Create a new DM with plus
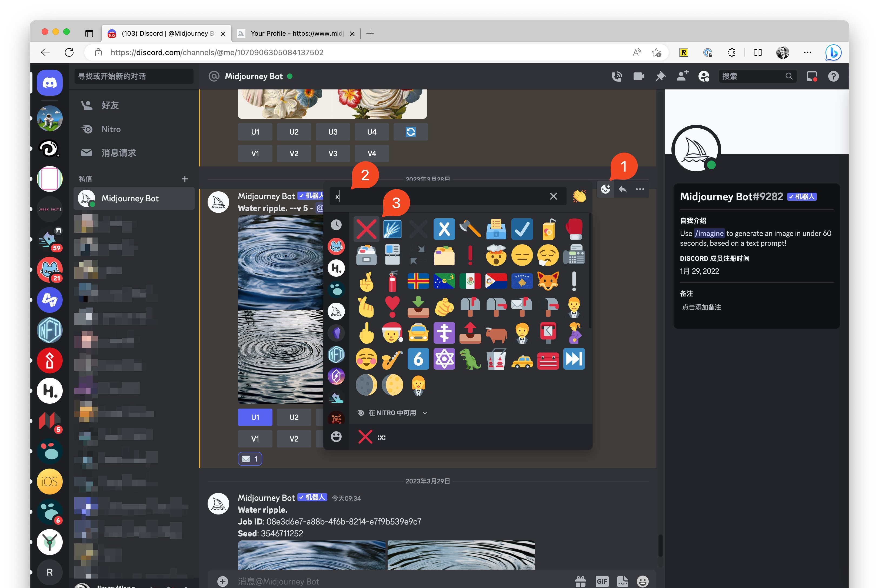Screen dimensions: 879x588 pos(185,179)
